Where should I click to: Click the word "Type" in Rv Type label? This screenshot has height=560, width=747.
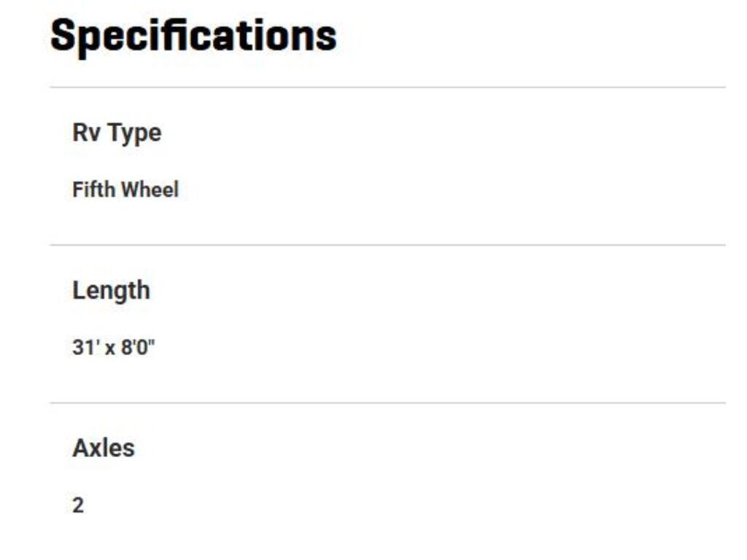pyautogui.click(x=134, y=133)
